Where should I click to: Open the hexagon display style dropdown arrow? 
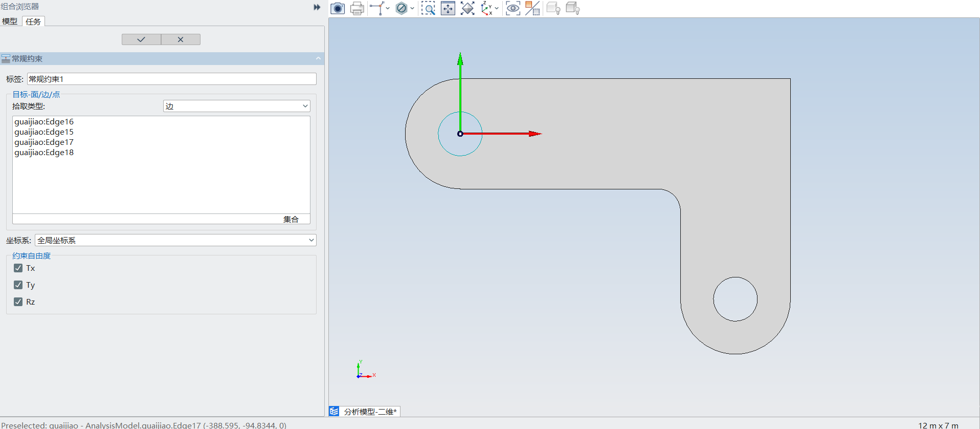(412, 8)
